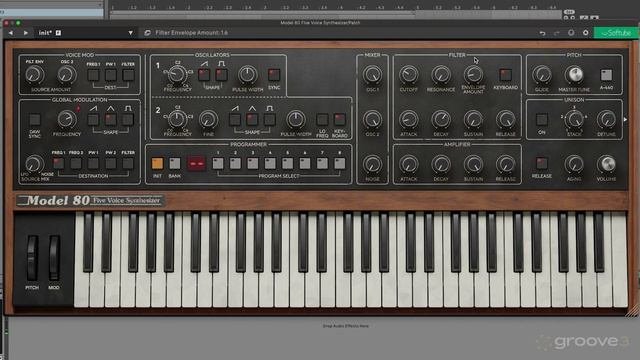Click the Filter RESONANCE knob
This screenshot has width=640, height=360.
(x=441, y=75)
